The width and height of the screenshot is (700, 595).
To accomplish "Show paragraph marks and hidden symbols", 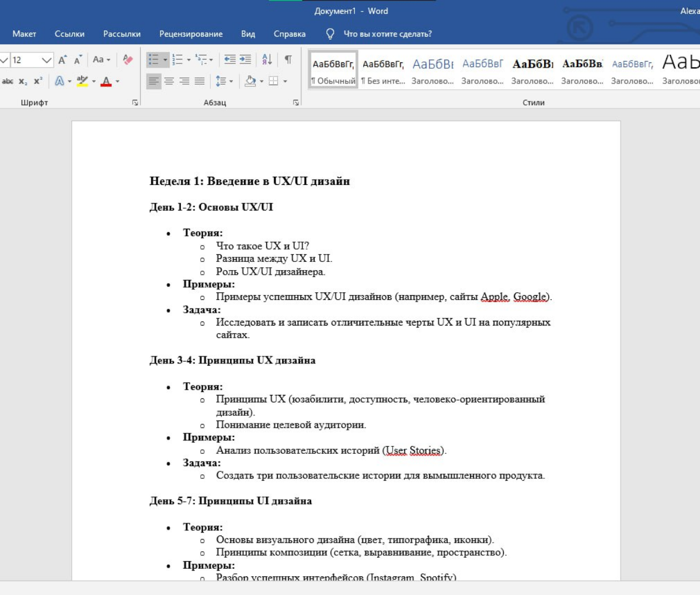I will (288, 60).
